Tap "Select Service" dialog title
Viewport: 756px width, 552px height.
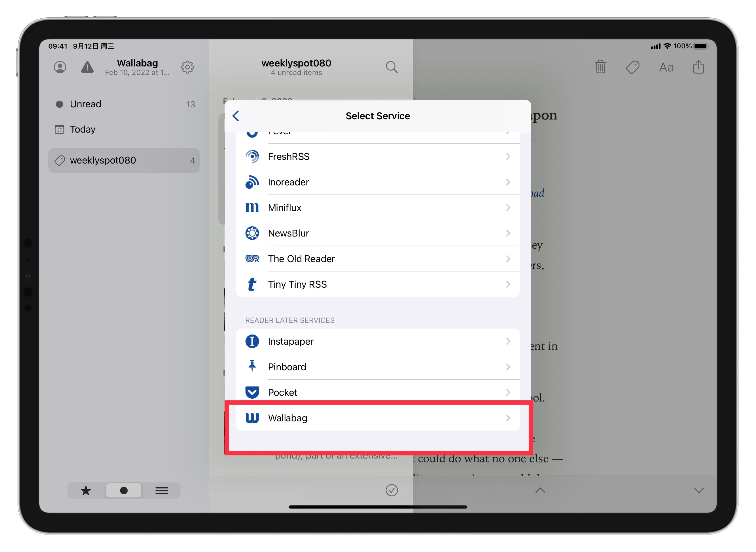coord(378,116)
